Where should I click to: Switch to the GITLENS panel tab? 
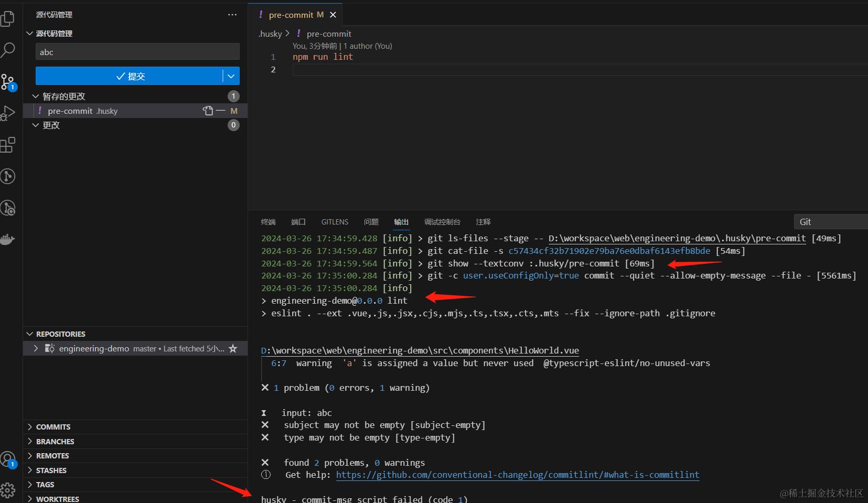click(x=335, y=222)
